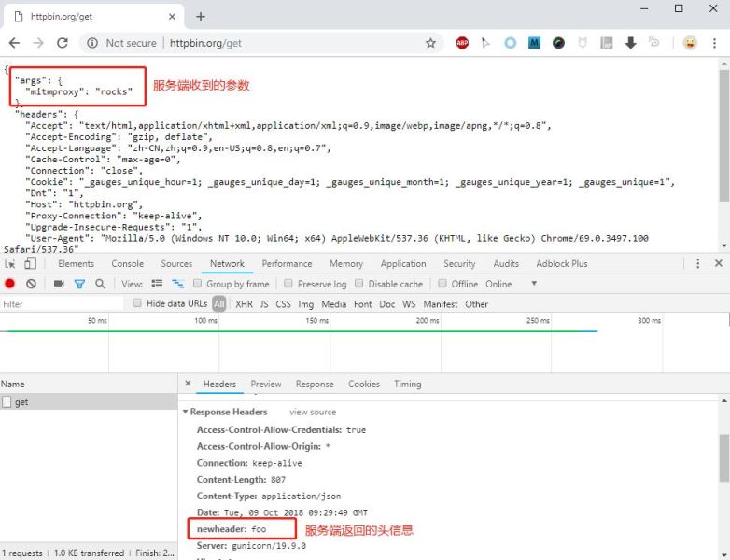The width and height of the screenshot is (730, 560).
Task: Open the Adblock Plus ABP extension
Action: pos(462,43)
